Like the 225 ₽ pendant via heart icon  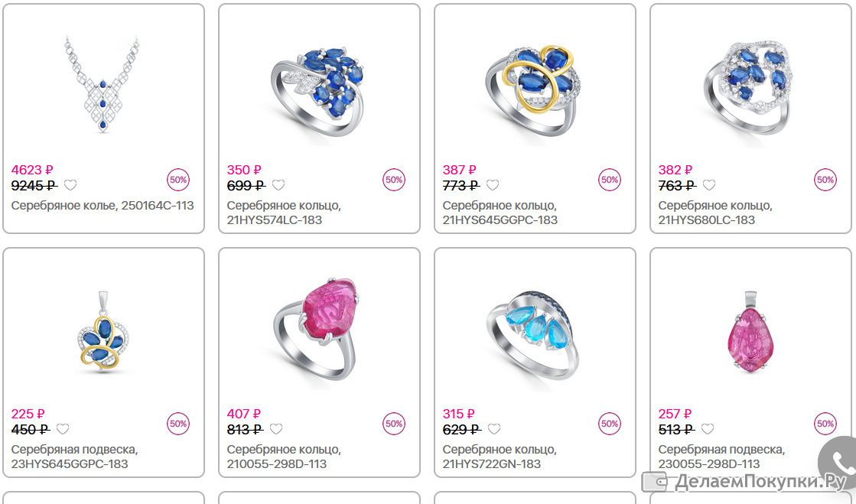coord(63,429)
